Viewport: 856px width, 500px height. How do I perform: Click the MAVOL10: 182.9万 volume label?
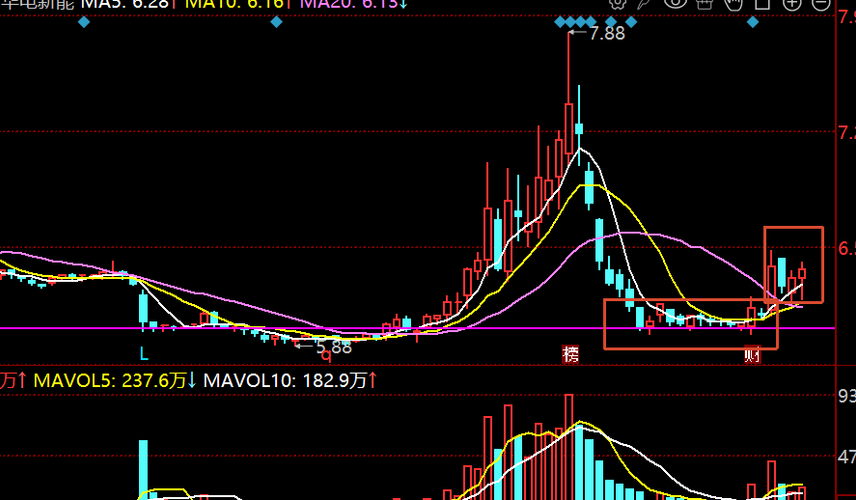tap(284, 380)
